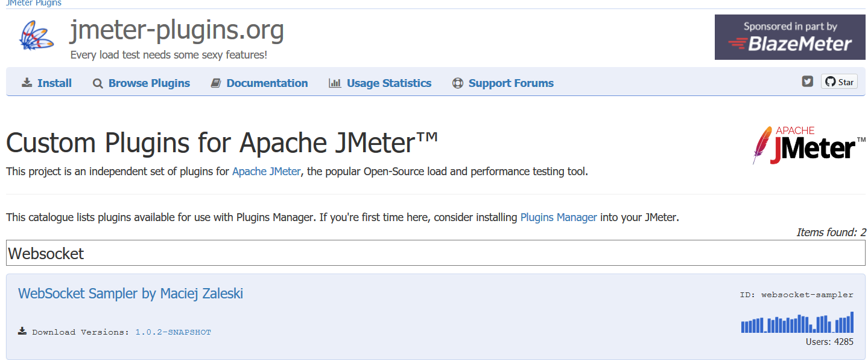Click the jmeter-plugins.org butterfly logo
This screenshot has width=868, height=360.
pyautogui.click(x=34, y=35)
